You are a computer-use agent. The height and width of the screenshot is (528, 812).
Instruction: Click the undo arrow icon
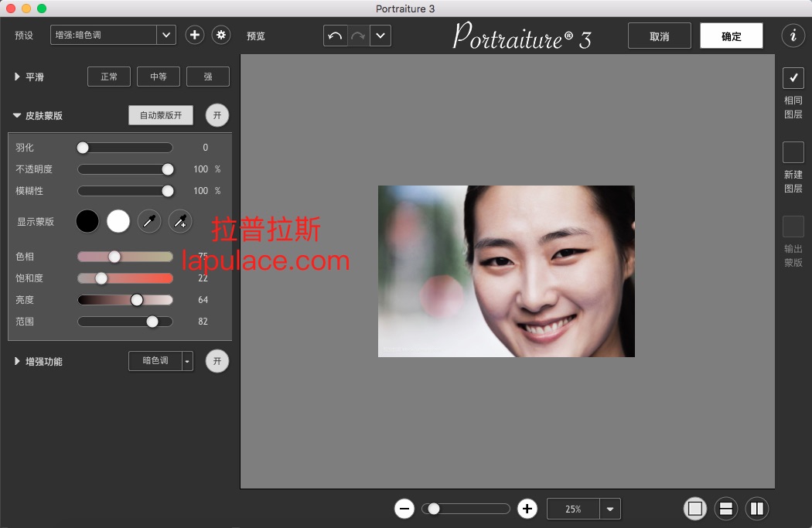[335, 36]
